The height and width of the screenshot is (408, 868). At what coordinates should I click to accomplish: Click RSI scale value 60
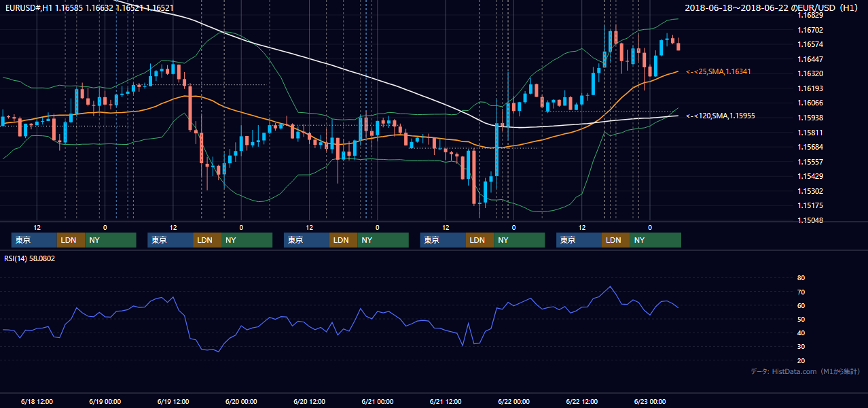tap(801, 305)
